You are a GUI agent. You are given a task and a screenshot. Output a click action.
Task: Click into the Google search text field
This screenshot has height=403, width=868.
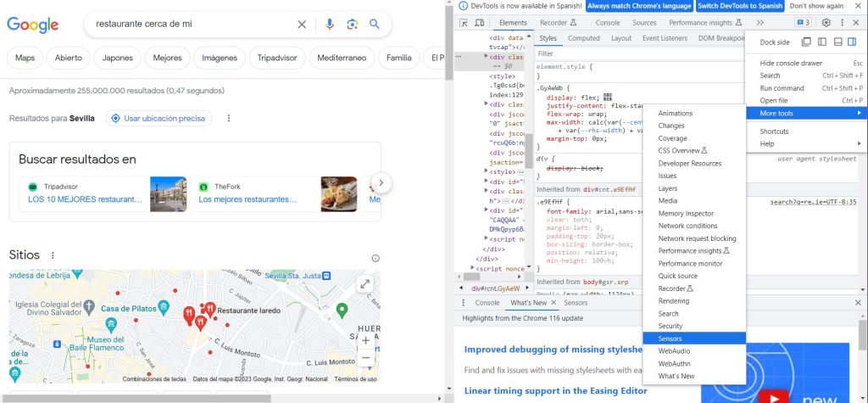(x=192, y=25)
